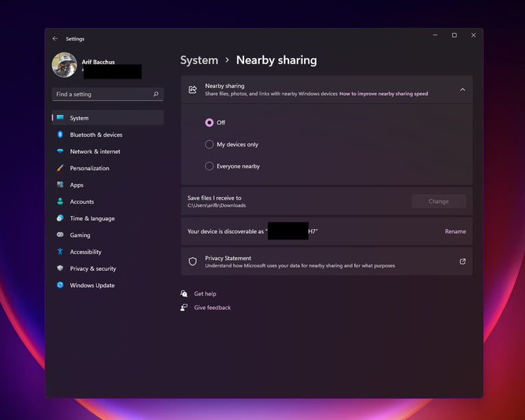Click the Apps icon in sidebar
Screen dimensions: 525x420
(x=60, y=185)
